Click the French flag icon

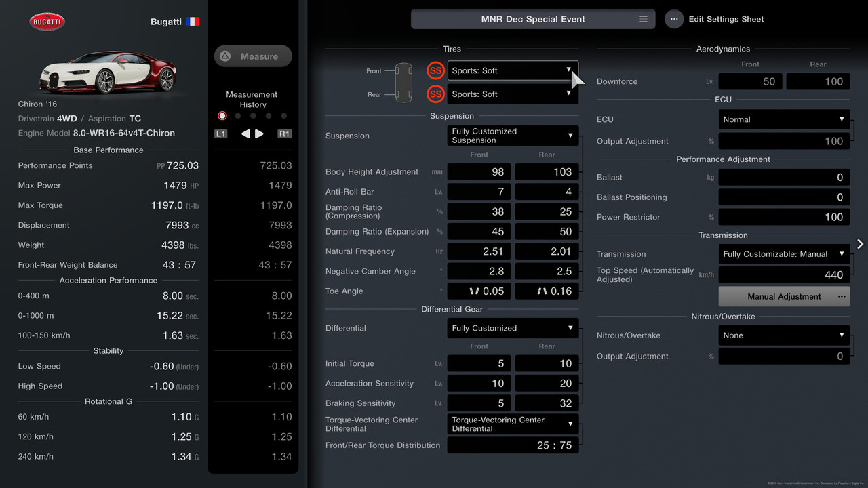click(x=193, y=22)
